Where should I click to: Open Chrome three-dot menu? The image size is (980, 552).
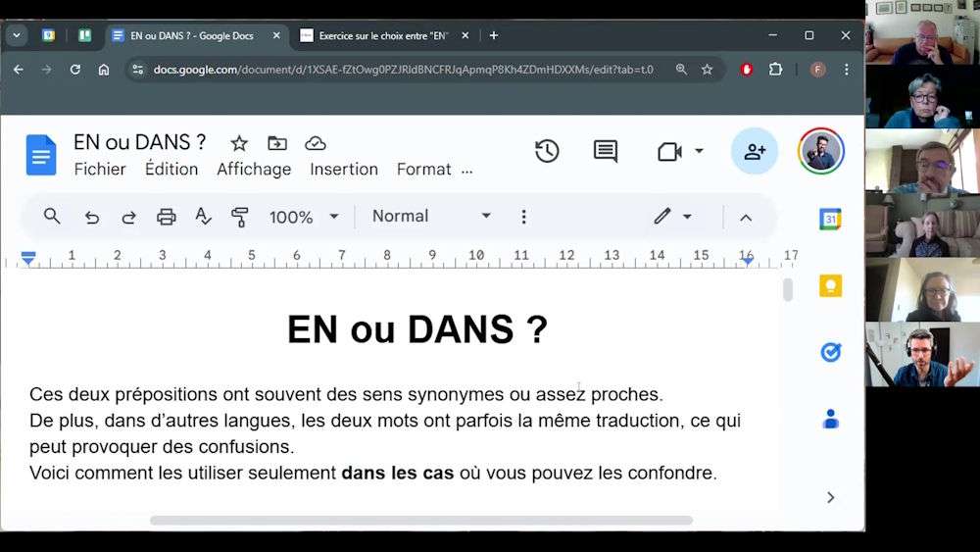coord(847,70)
